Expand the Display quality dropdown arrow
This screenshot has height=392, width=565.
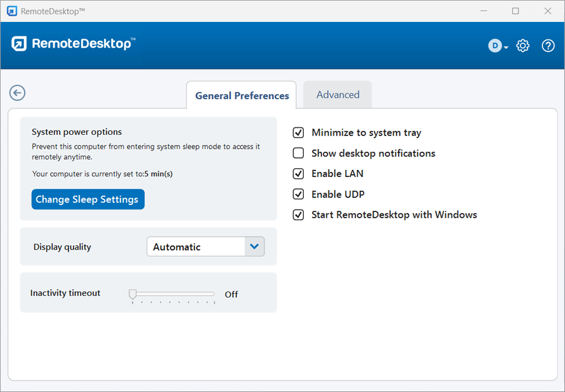point(254,247)
